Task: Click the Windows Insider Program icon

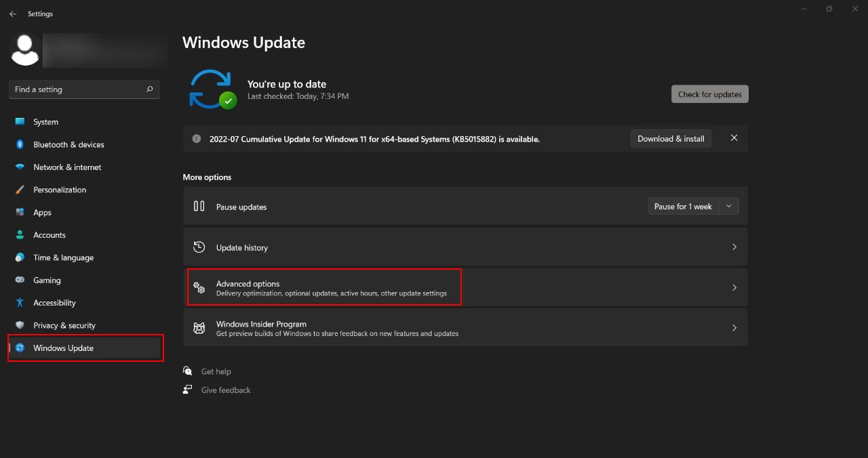Action: click(x=199, y=327)
